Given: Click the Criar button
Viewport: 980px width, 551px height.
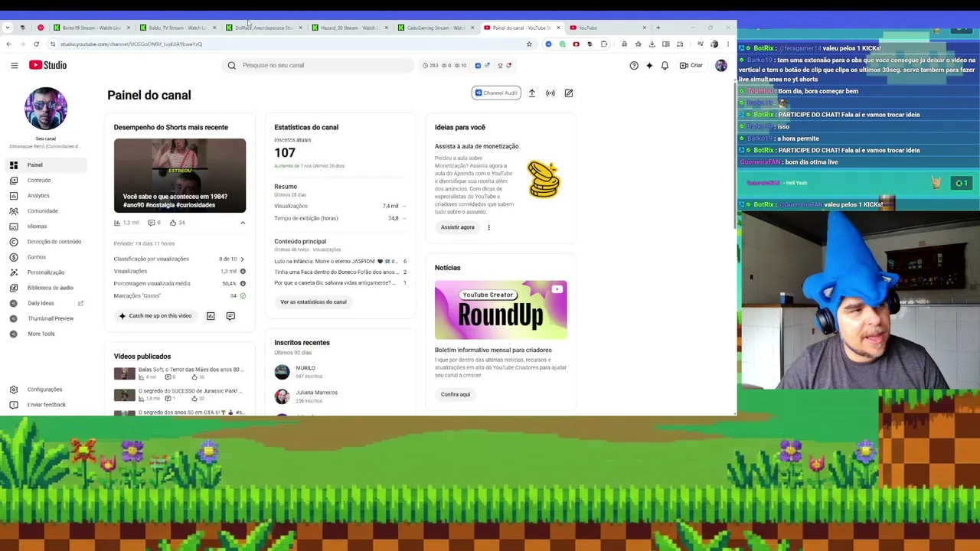Looking at the screenshot, I should [x=691, y=65].
